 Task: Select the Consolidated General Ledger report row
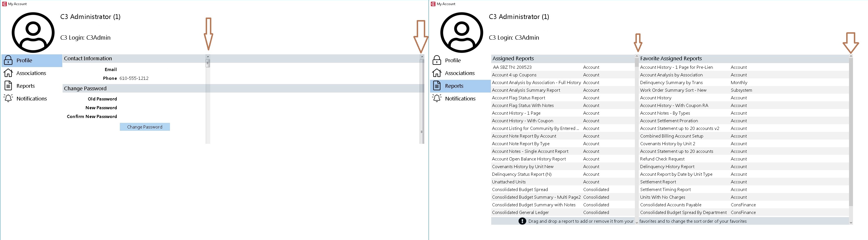coord(520,212)
